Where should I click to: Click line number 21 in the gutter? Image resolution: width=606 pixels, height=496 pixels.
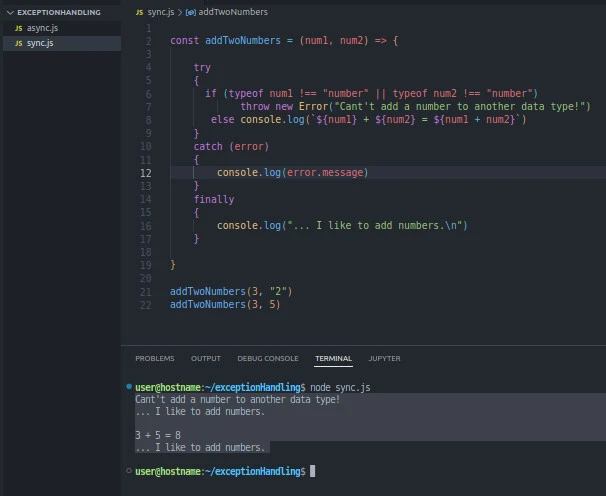tap(146, 291)
